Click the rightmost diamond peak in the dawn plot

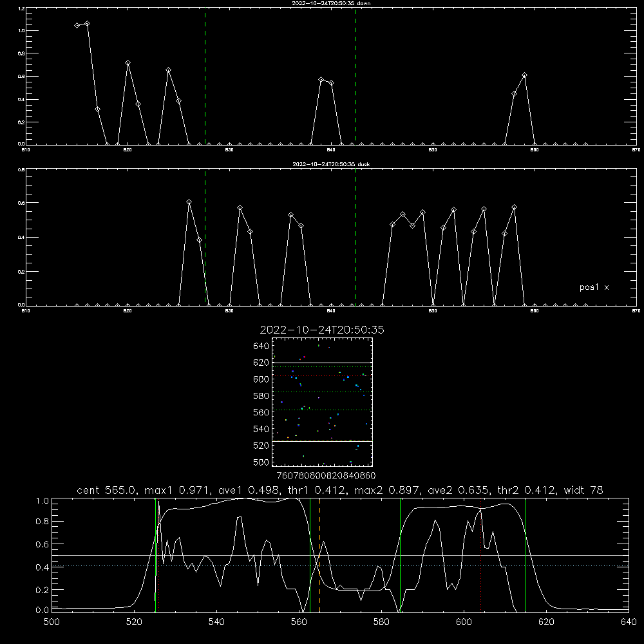pyautogui.click(x=524, y=75)
